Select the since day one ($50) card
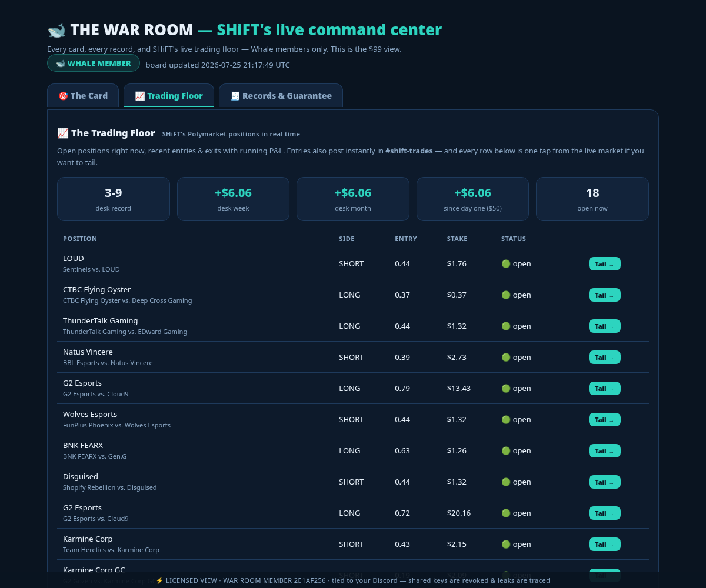Viewport: 706px width, 588px height. (x=472, y=199)
